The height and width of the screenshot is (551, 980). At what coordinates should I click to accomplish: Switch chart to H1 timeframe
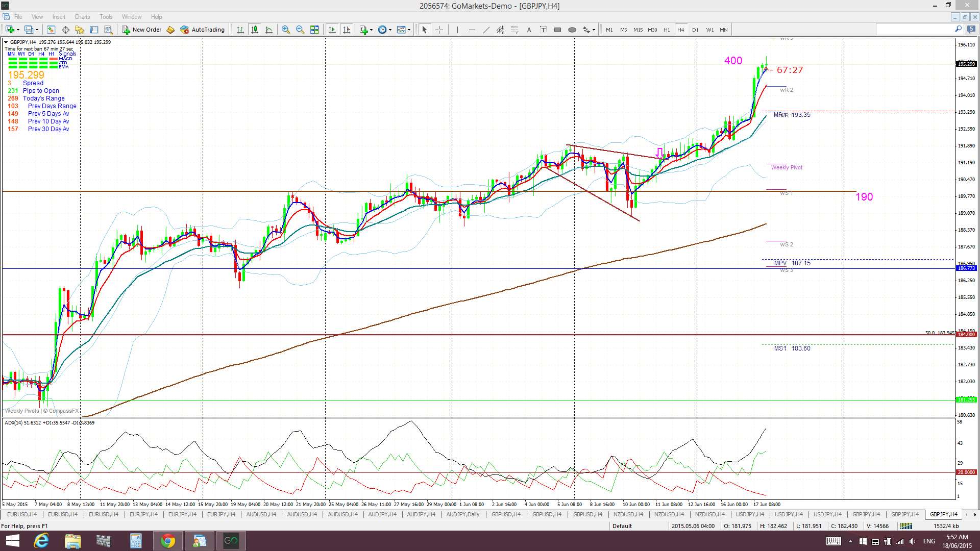pos(666,30)
